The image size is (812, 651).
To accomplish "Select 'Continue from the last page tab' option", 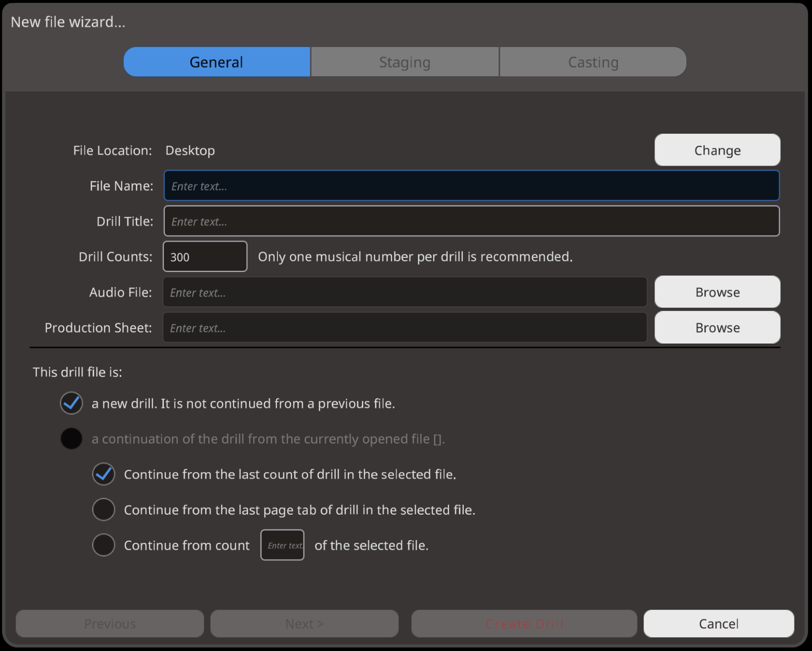I will point(104,510).
